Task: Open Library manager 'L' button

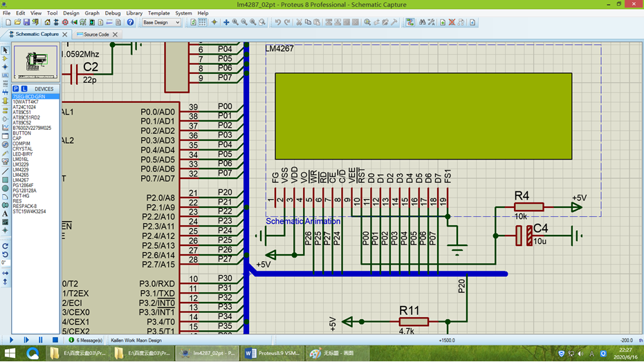Action: (x=24, y=88)
